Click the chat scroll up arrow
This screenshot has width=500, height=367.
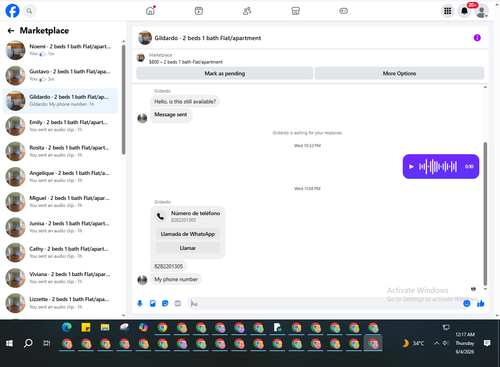click(485, 87)
